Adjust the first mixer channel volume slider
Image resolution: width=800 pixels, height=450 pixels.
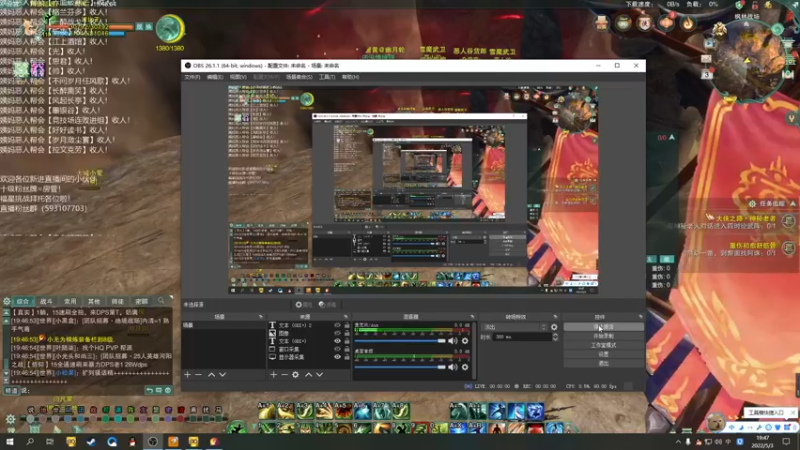[400, 340]
